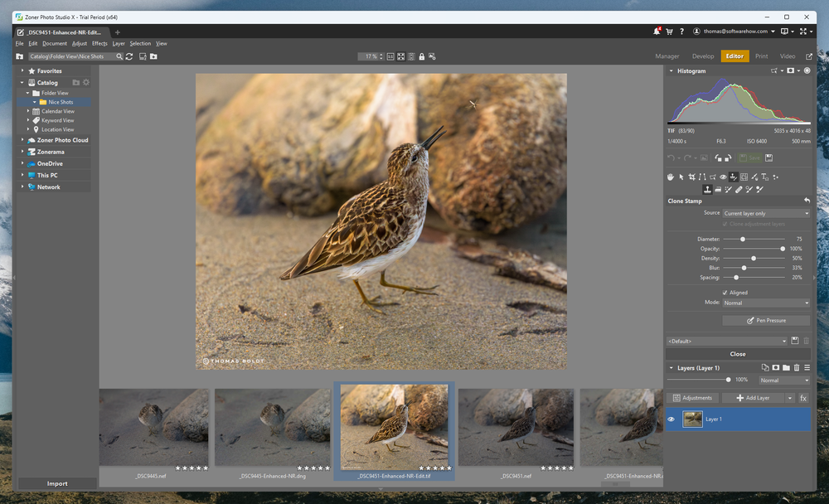Click the Add Layer button
829x504 pixels.
[753, 398]
